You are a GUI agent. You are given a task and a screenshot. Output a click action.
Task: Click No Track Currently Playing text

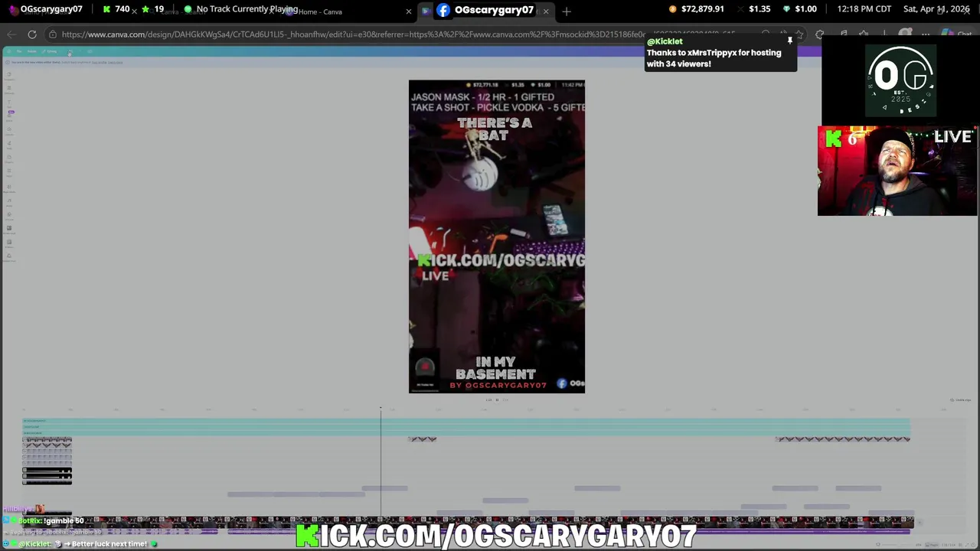pos(247,9)
